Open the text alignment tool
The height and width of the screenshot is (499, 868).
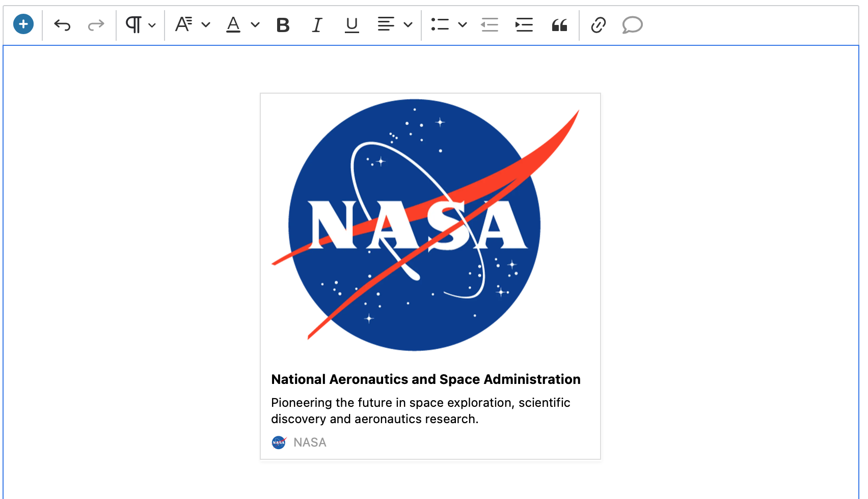(x=386, y=24)
